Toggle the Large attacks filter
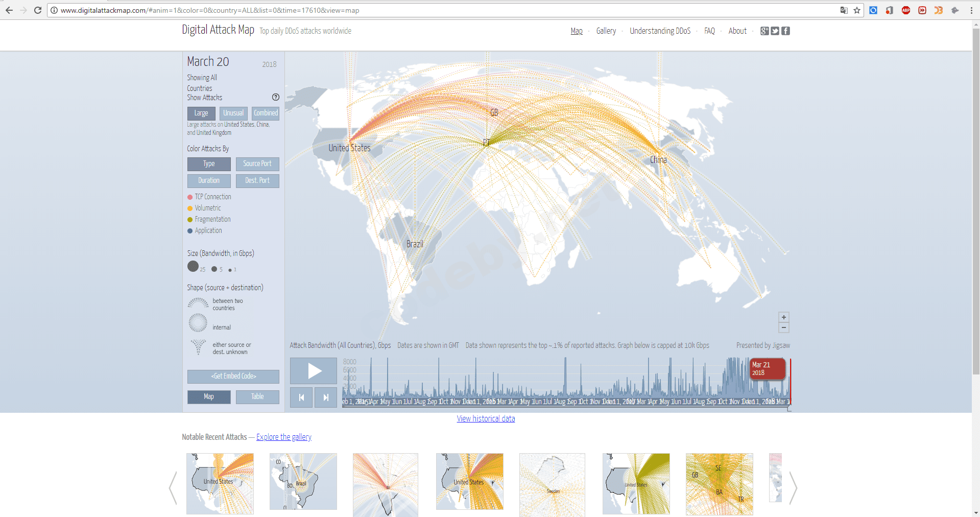The height and width of the screenshot is (517, 980). coord(201,113)
